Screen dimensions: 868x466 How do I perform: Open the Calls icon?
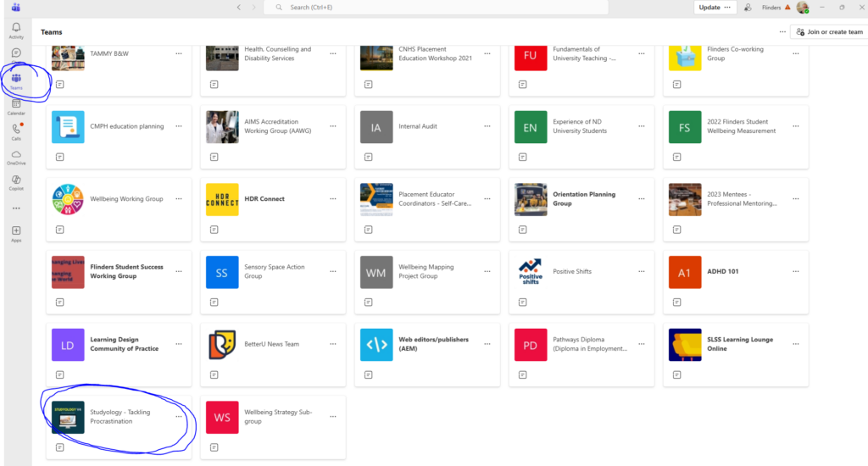[16, 130]
